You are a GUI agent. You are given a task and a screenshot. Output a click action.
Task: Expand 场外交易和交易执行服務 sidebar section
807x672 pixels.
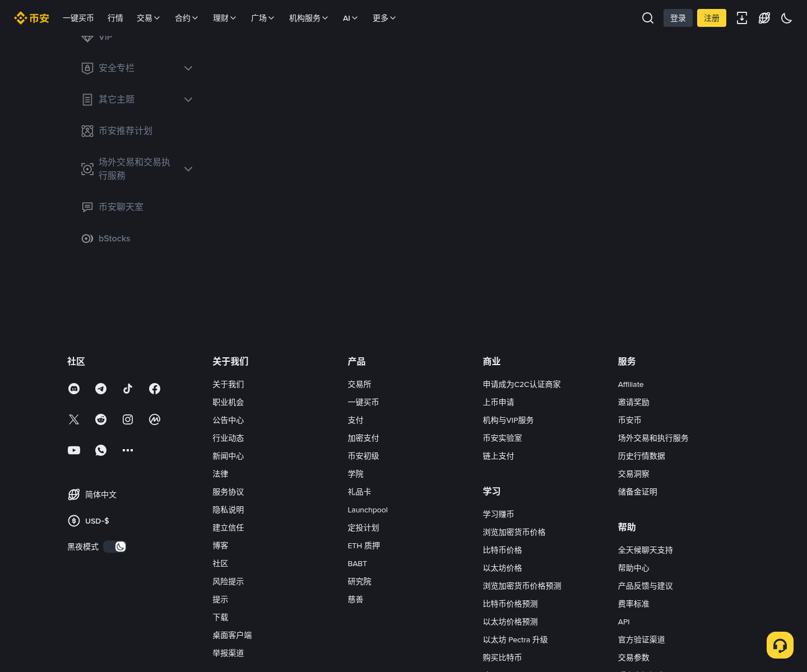137,169
